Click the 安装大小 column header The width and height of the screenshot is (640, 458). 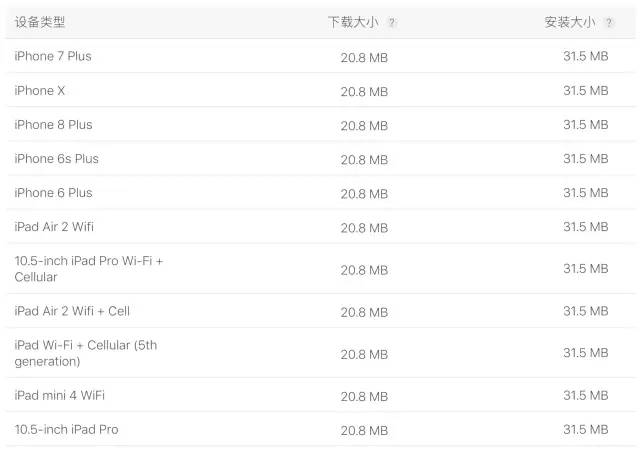(x=570, y=22)
